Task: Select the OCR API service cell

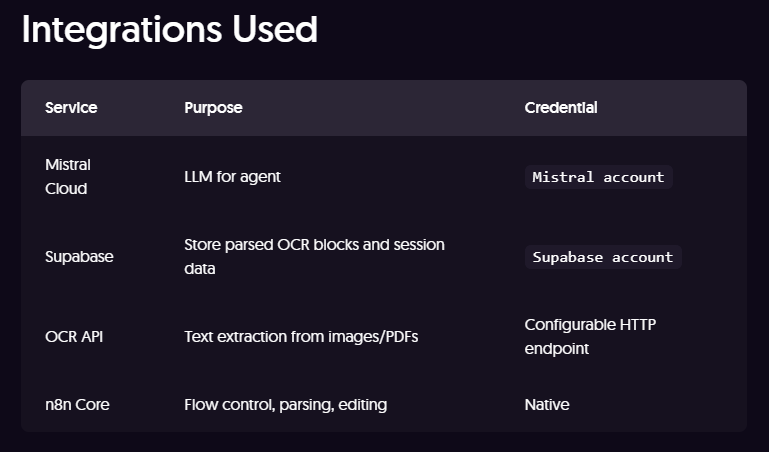Action: point(74,337)
